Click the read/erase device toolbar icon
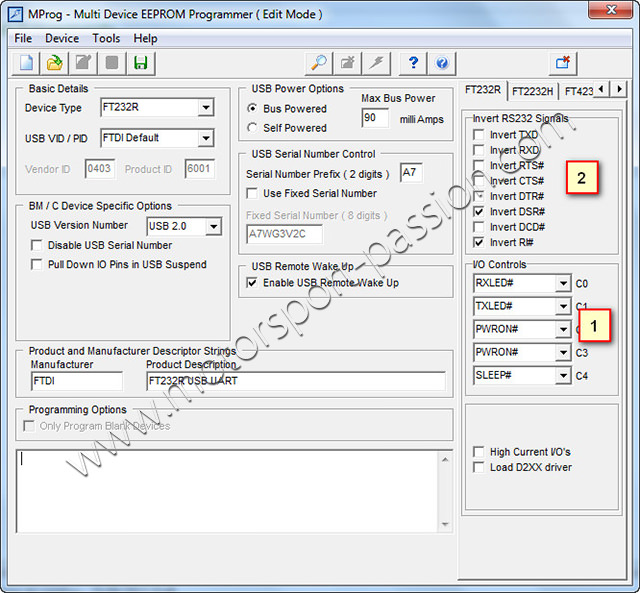Viewport: 640px width, 593px height. click(348, 63)
